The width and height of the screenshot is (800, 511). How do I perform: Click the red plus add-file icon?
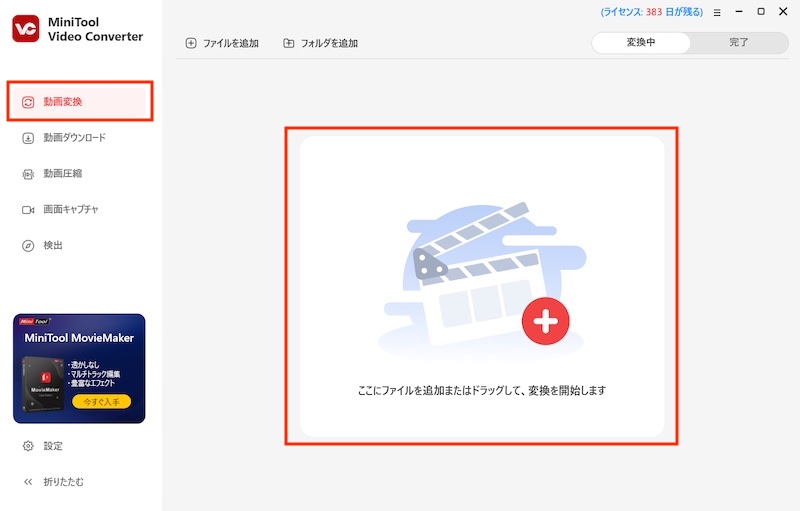coord(545,321)
